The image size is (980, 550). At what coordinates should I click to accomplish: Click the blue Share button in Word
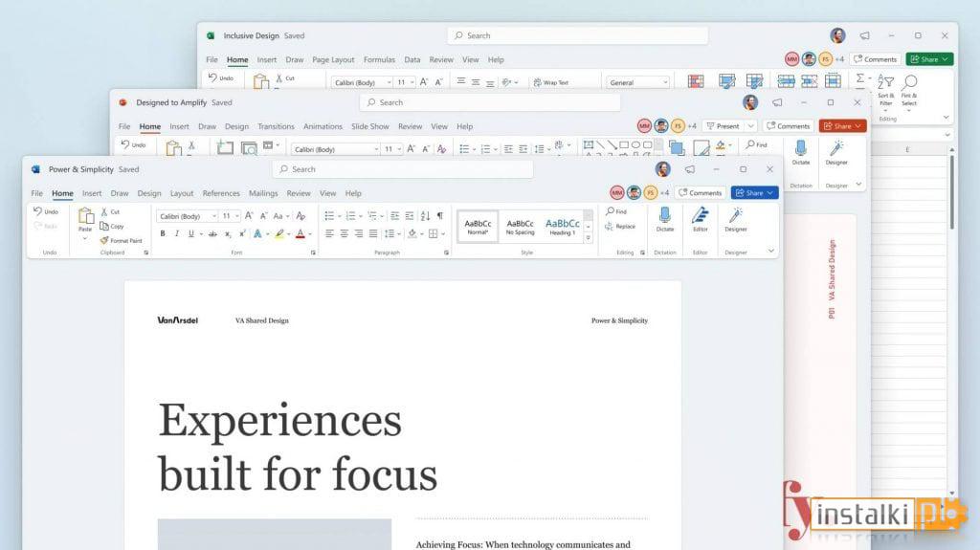click(755, 193)
